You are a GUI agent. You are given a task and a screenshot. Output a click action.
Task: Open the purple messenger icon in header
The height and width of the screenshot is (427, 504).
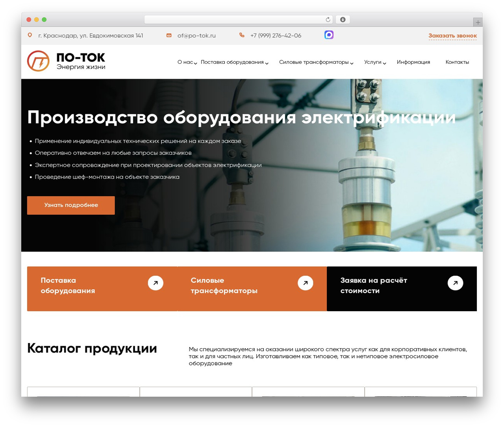coord(329,35)
